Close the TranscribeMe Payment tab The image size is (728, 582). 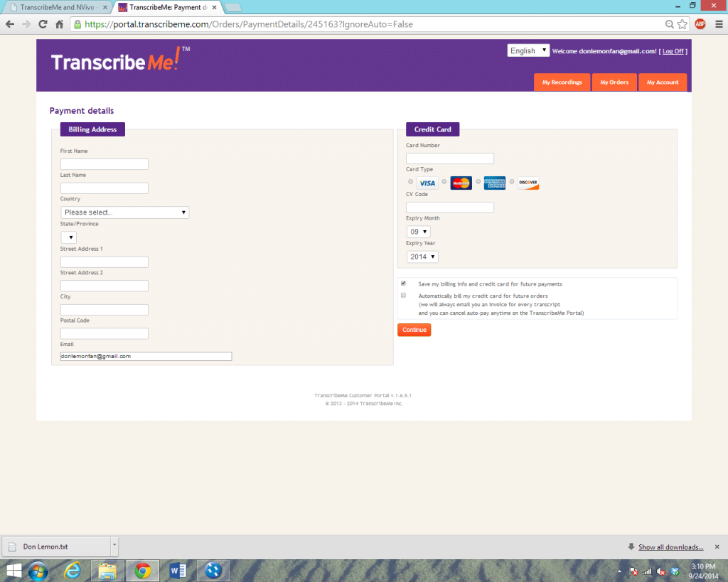(x=214, y=7)
